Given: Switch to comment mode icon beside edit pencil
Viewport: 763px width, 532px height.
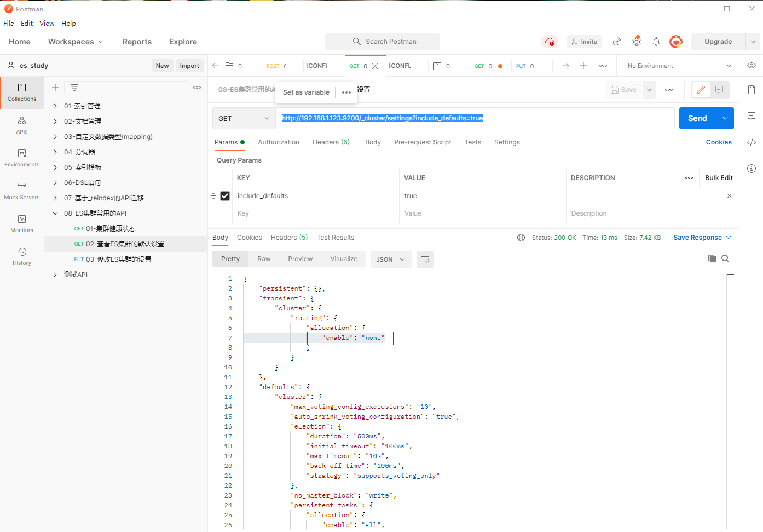Looking at the screenshot, I should (x=719, y=90).
